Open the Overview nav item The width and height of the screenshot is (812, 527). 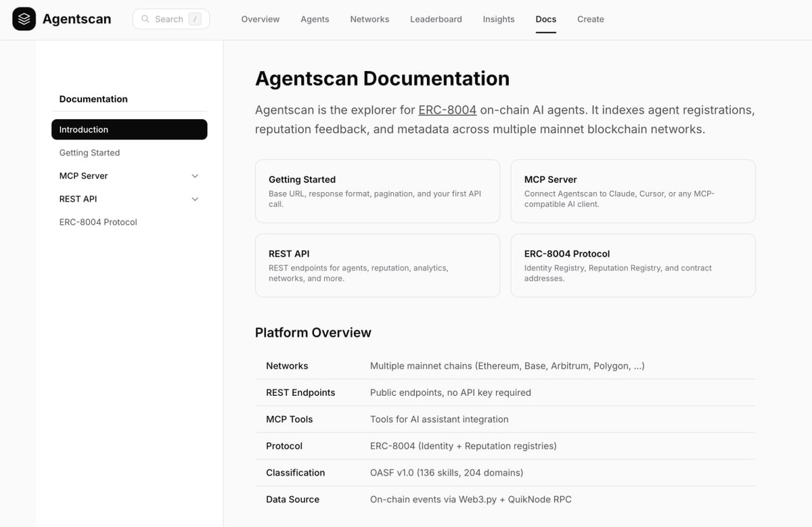point(261,19)
